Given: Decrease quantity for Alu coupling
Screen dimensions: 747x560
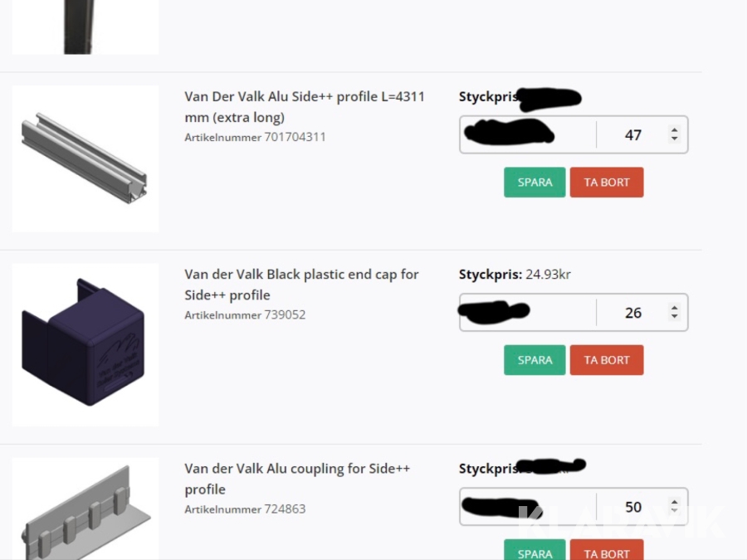Looking at the screenshot, I should (674, 511).
